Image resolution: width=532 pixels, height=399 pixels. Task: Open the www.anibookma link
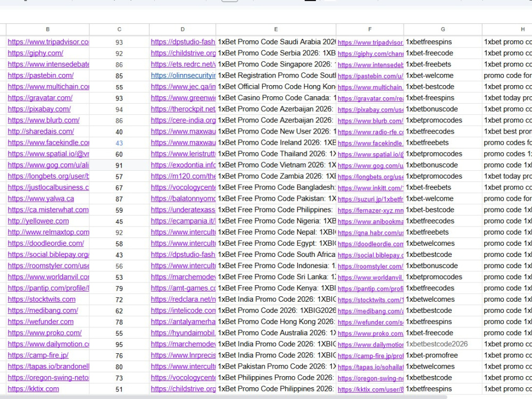370,221
